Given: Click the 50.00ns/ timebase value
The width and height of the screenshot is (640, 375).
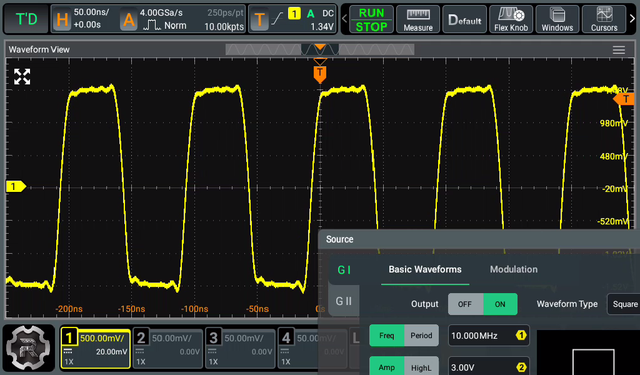Looking at the screenshot, I should (91, 12).
